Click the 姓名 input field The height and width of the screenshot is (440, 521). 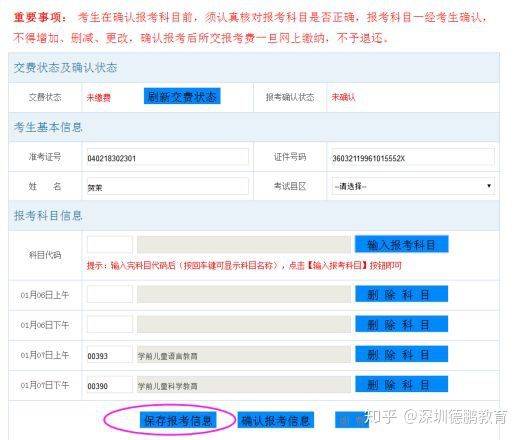(x=168, y=187)
